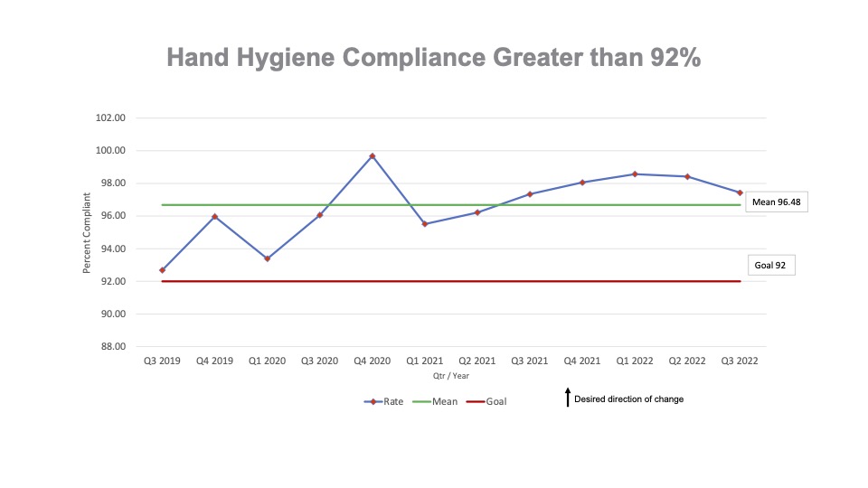Select the Rate legend marker icon
Screen dimensions: 868x488
click(372, 401)
